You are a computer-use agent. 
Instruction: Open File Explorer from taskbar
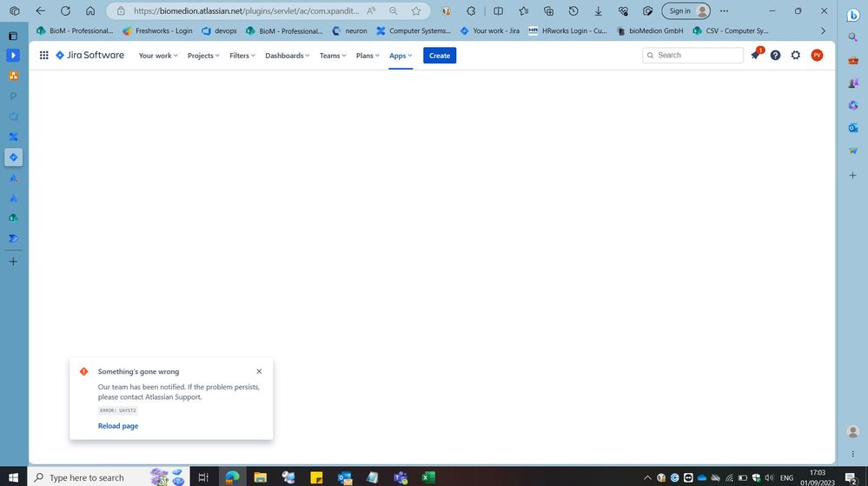(260, 477)
